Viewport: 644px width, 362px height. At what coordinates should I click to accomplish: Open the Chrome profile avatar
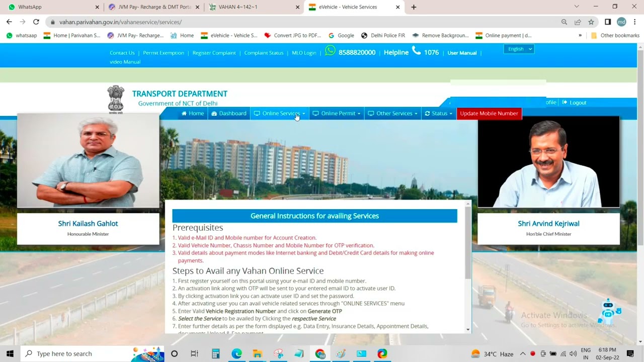tap(621, 22)
